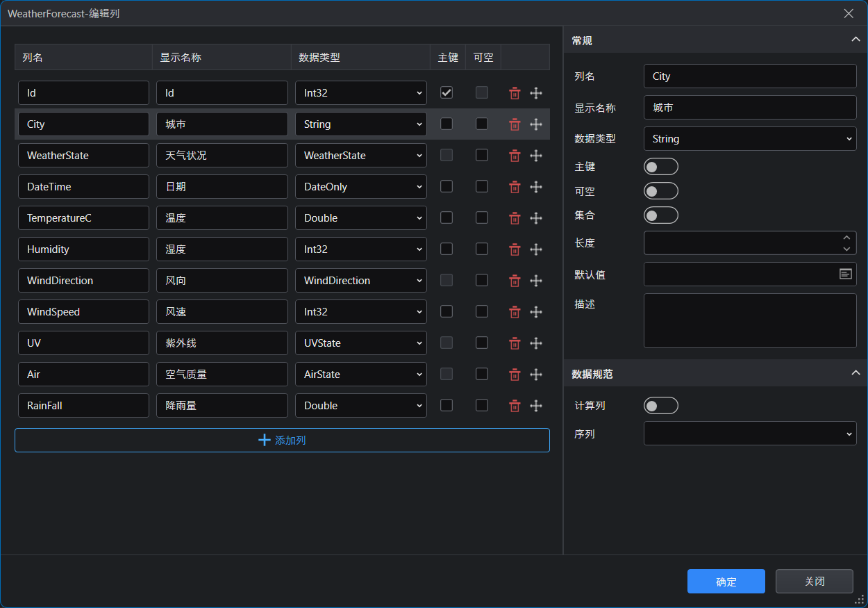Open the 序列 dropdown
This screenshot has height=608, width=868.
(x=750, y=434)
